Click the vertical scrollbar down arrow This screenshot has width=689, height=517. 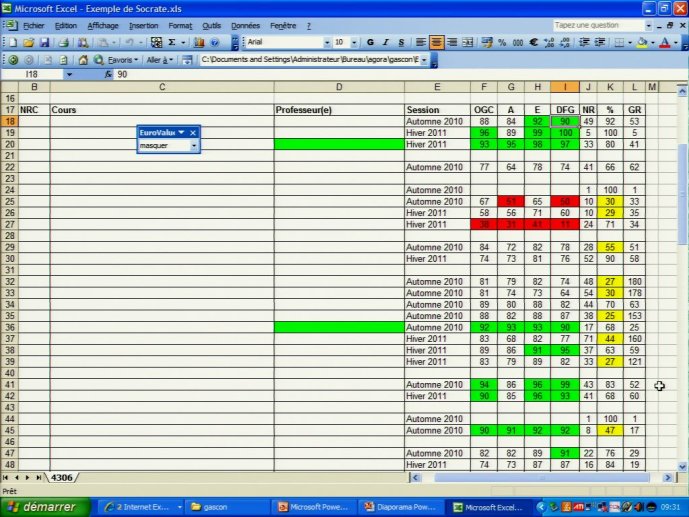pos(682,466)
